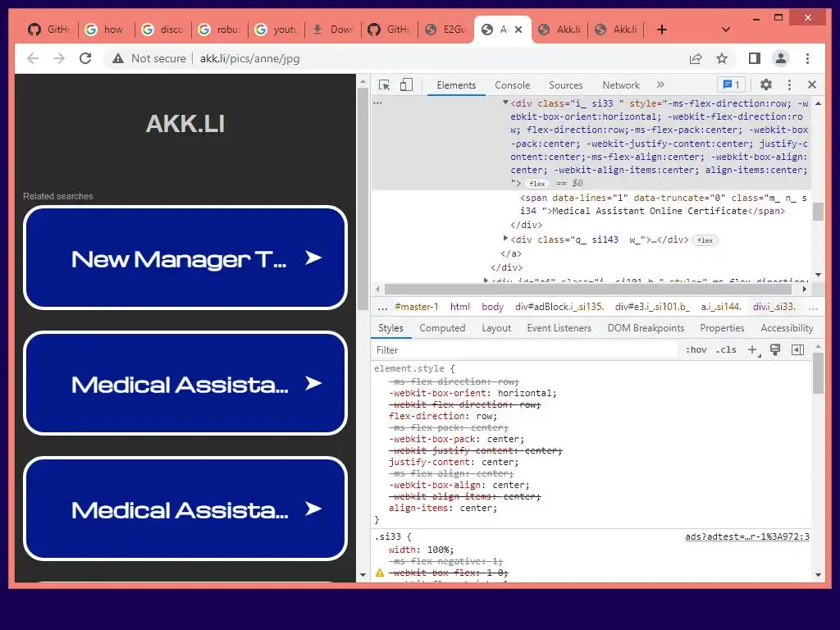Select the html breadcrumb
The height and width of the screenshot is (630, 840).
(459, 307)
